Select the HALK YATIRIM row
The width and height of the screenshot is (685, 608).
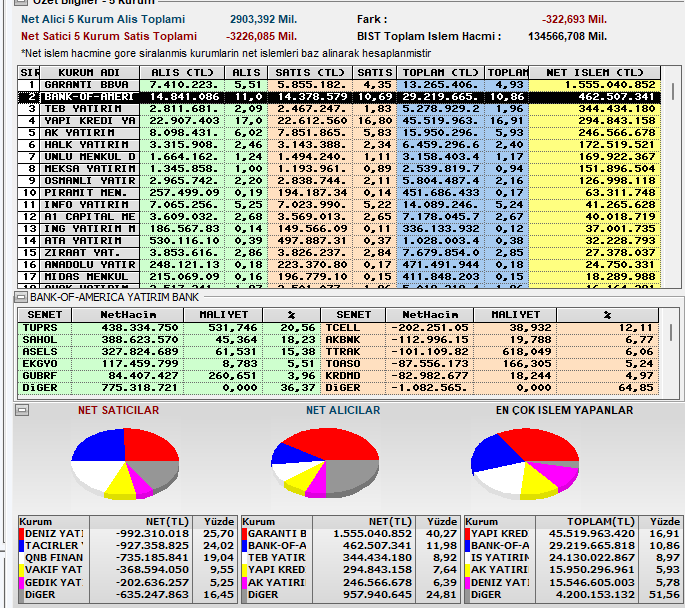coord(339,145)
